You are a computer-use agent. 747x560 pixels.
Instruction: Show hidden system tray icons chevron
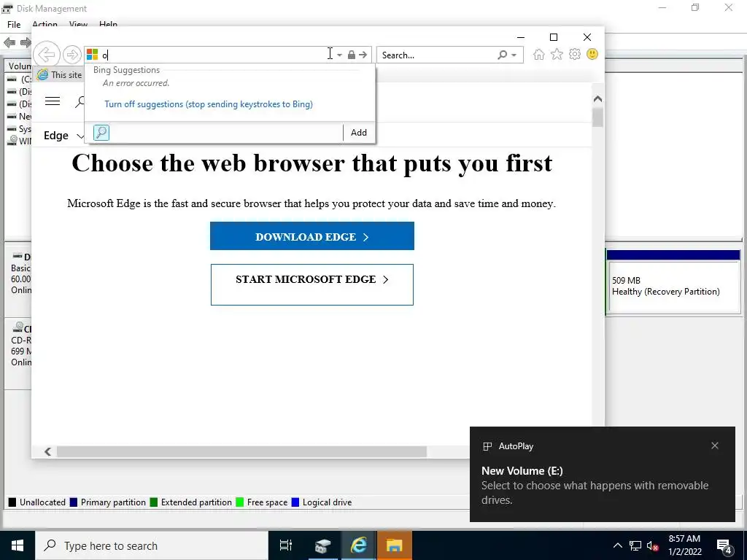pos(617,545)
